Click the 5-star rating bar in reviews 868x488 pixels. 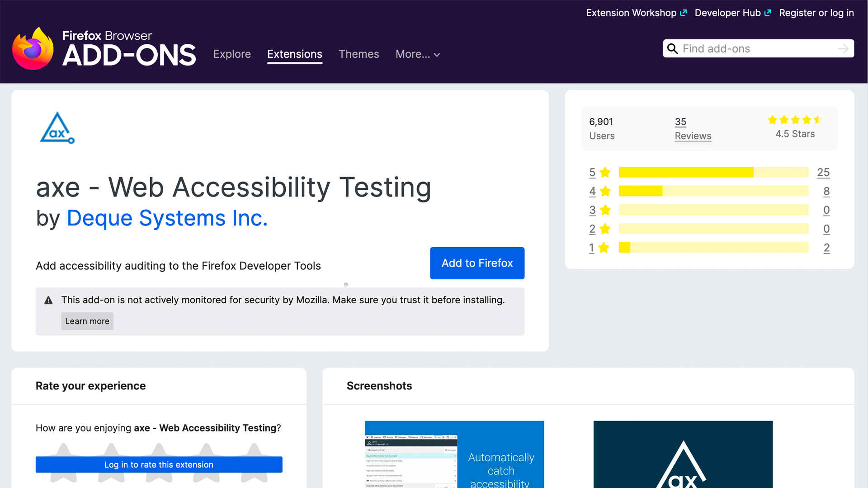click(x=712, y=172)
